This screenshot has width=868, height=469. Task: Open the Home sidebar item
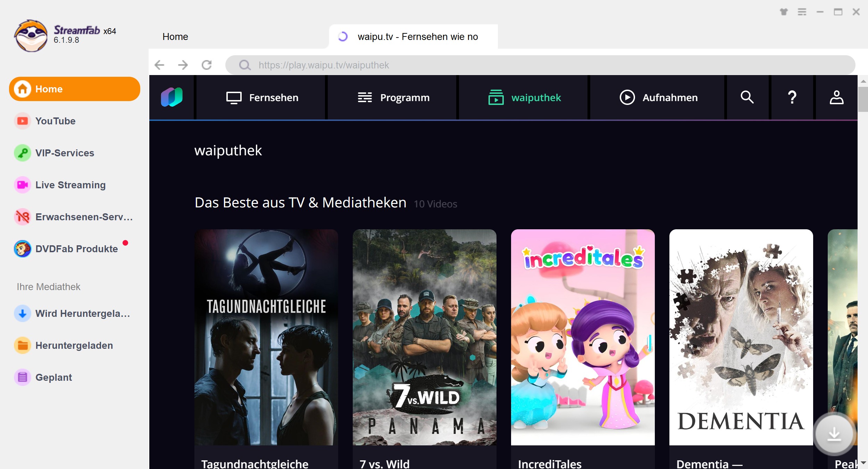pyautogui.click(x=75, y=89)
